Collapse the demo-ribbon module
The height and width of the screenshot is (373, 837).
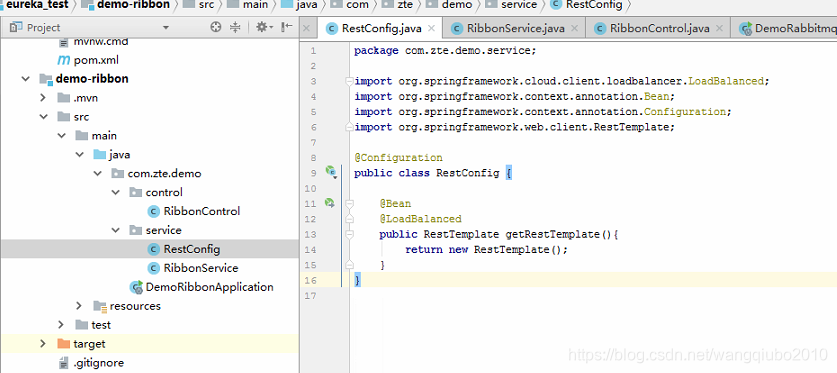click(25, 79)
